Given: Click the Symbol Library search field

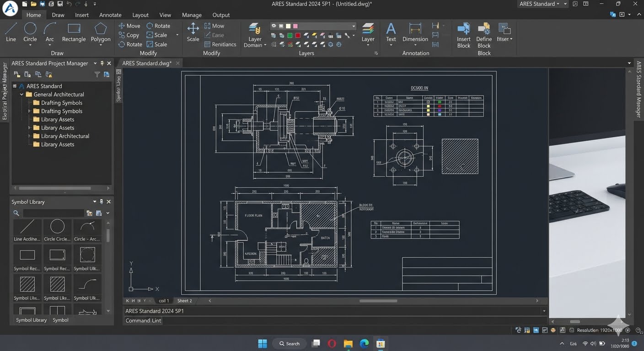Looking at the screenshot, I should (x=54, y=213).
